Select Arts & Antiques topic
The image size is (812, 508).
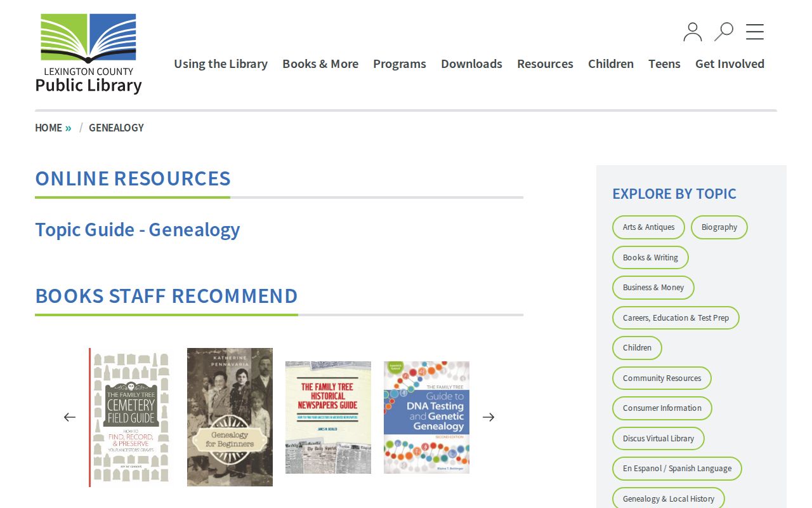(x=648, y=227)
